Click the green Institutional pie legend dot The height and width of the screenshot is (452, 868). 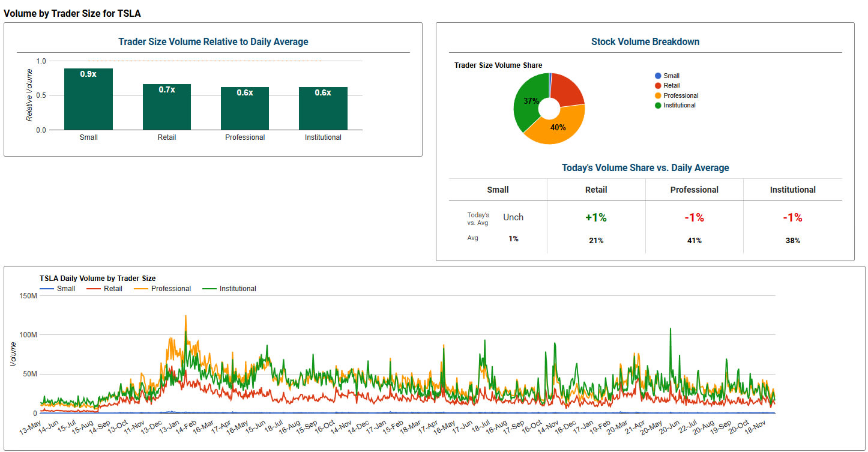658,105
